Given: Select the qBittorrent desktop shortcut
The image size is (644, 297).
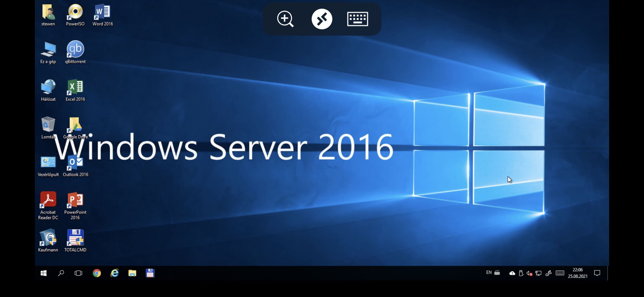Looking at the screenshot, I should (x=75, y=53).
